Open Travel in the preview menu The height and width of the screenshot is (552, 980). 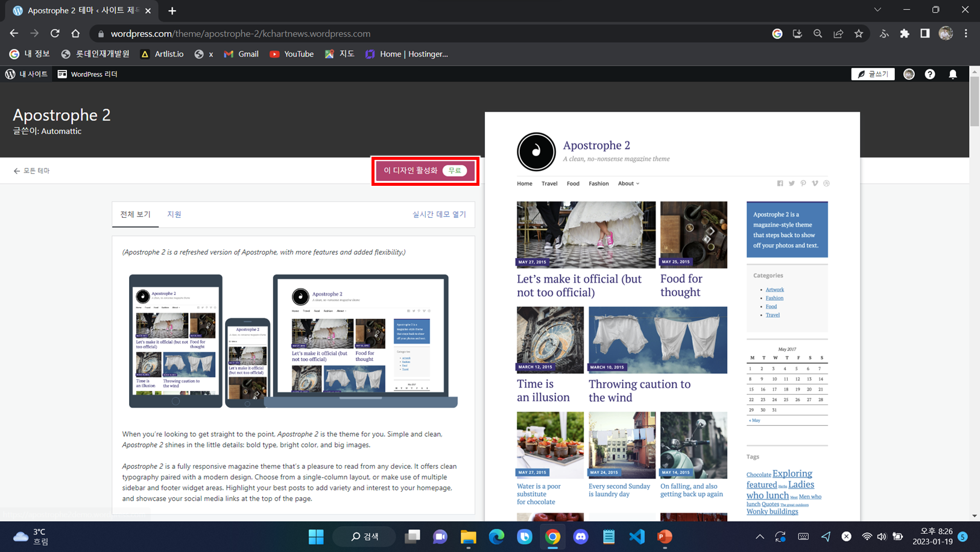pos(549,183)
